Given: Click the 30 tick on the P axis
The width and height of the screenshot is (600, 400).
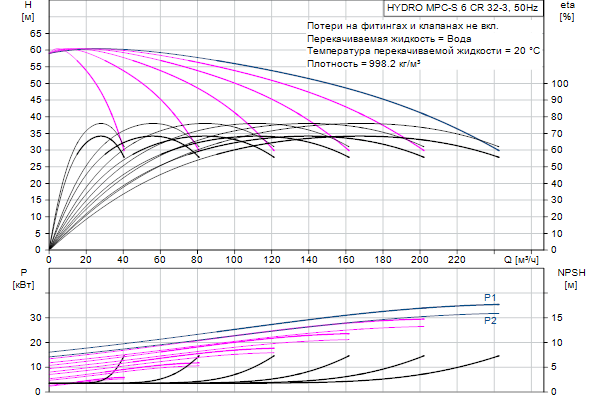Looking at the screenshot, I should (35, 318).
